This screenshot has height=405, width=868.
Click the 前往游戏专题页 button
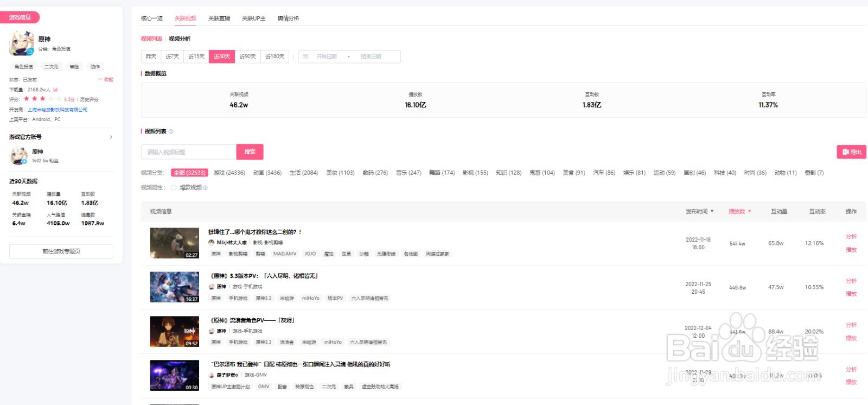pyautogui.click(x=61, y=251)
